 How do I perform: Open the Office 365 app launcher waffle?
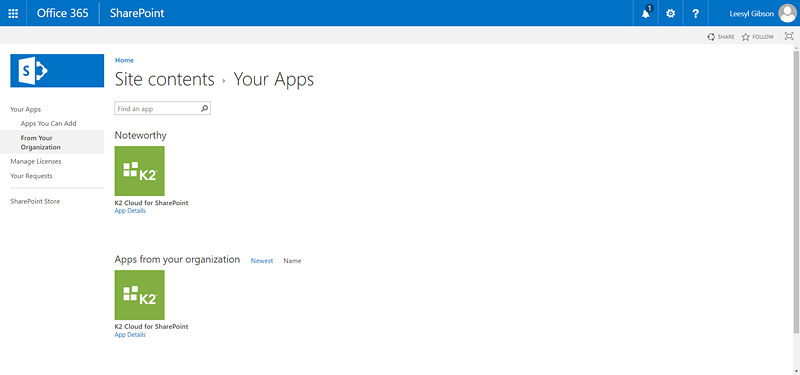coord(13,13)
